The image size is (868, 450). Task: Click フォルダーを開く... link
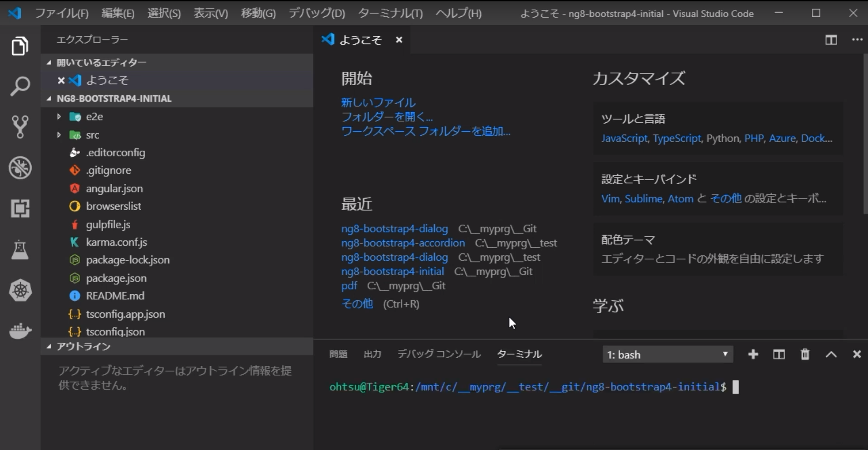tap(387, 117)
